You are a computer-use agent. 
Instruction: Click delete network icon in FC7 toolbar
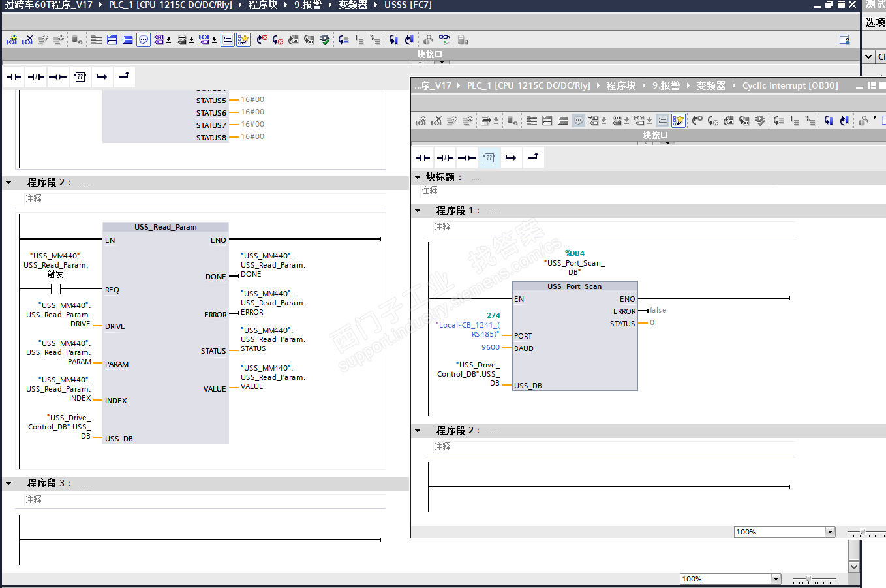point(27,40)
